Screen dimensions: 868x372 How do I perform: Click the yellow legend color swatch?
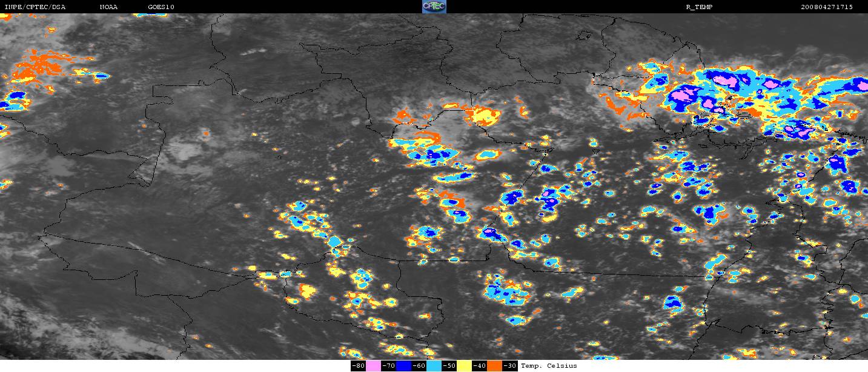(x=464, y=366)
